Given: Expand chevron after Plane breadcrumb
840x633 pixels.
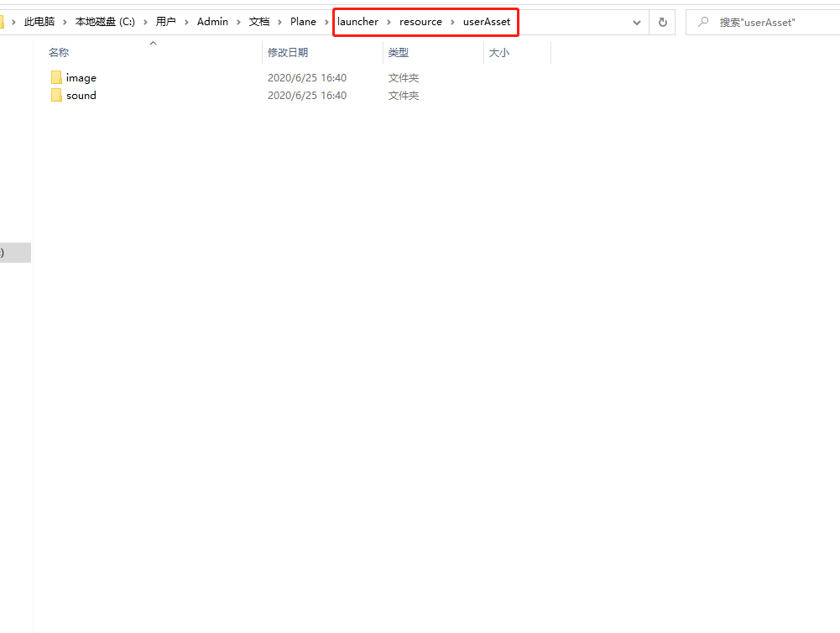Looking at the screenshot, I should [326, 22].
